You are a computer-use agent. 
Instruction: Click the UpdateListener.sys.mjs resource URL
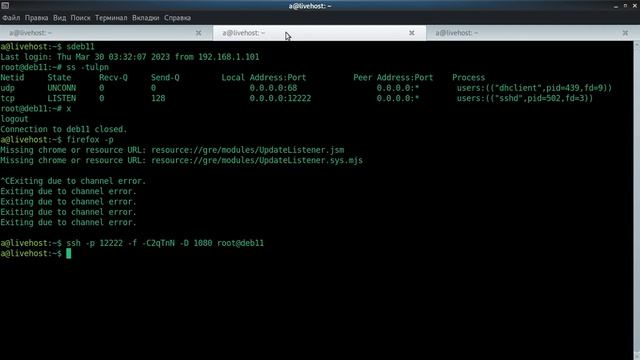click(257, 160)
